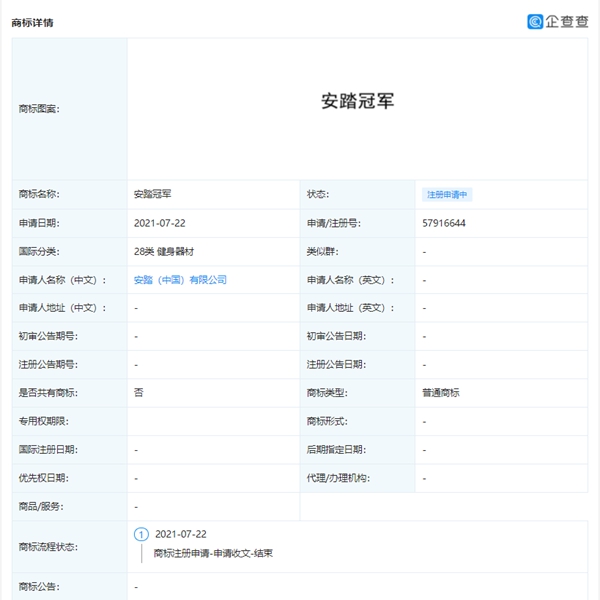Select the 商标详情 heading
The height and width of the screenshot is (600, 600).
(x=32, y=23)
